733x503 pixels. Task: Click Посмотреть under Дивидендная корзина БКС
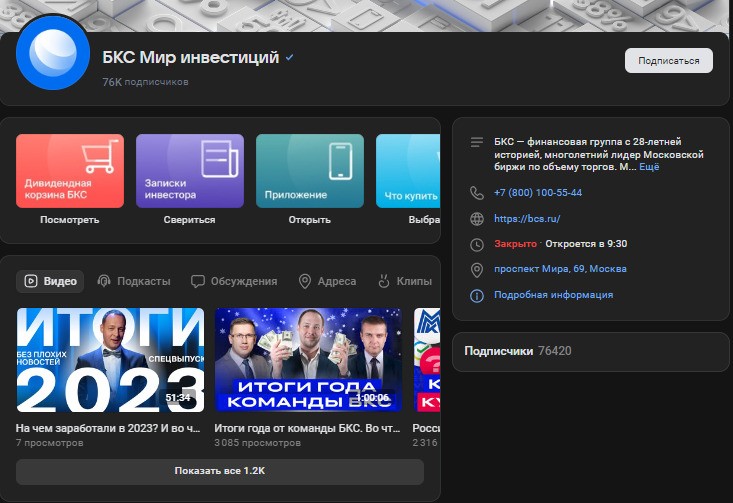click(70, 219)
